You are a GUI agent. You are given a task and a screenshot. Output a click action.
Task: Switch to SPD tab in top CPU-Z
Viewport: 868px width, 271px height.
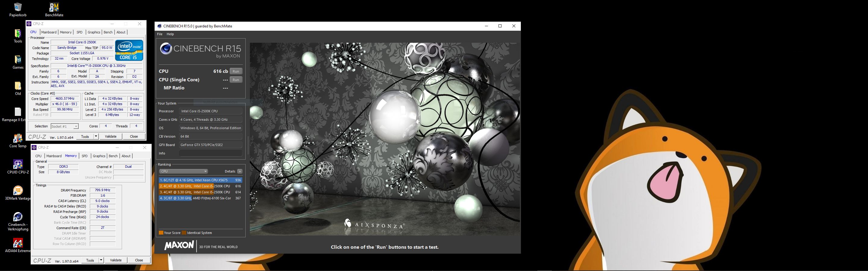point(80,32)
